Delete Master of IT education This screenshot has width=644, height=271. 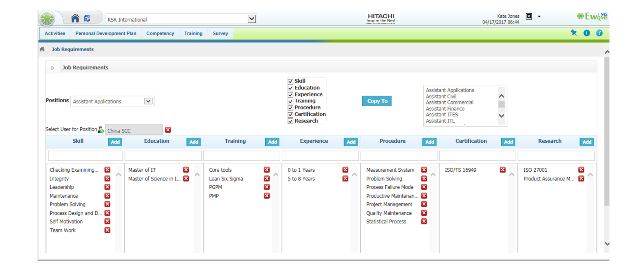[x=186, y=170]
